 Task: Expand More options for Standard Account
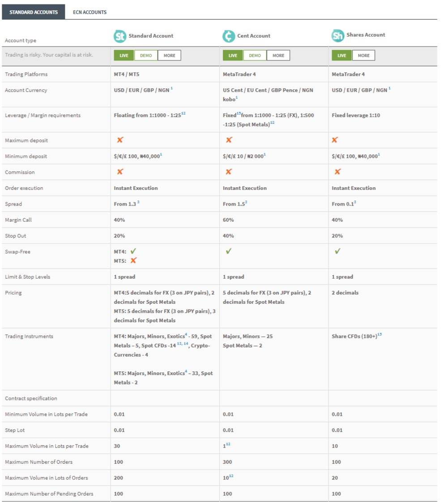click(169, 56)
